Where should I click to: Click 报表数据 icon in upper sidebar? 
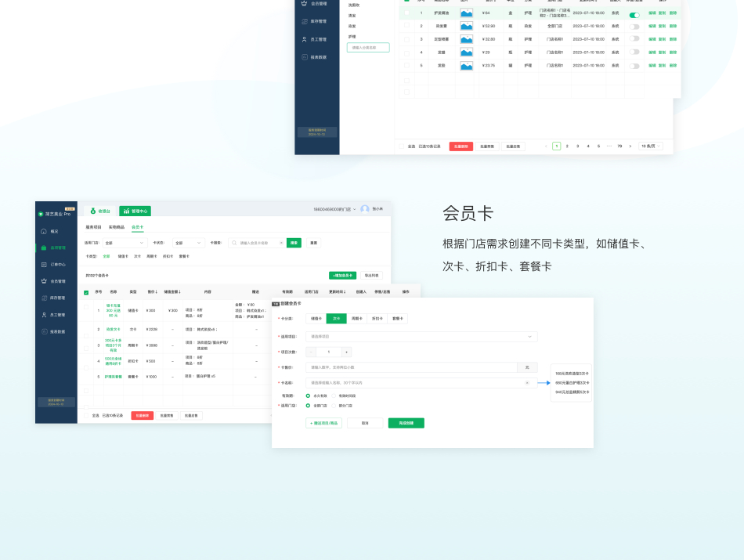(x=304, y=57)
